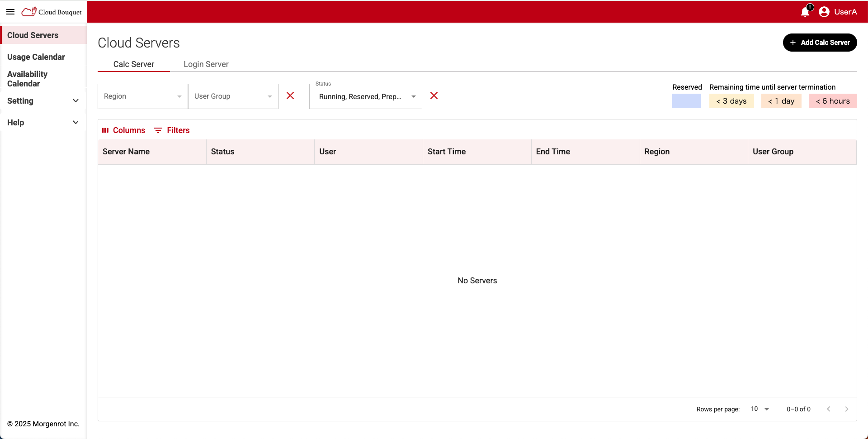Go to previous page of servers
Screen dimensions: 868x439
point(829,409)
